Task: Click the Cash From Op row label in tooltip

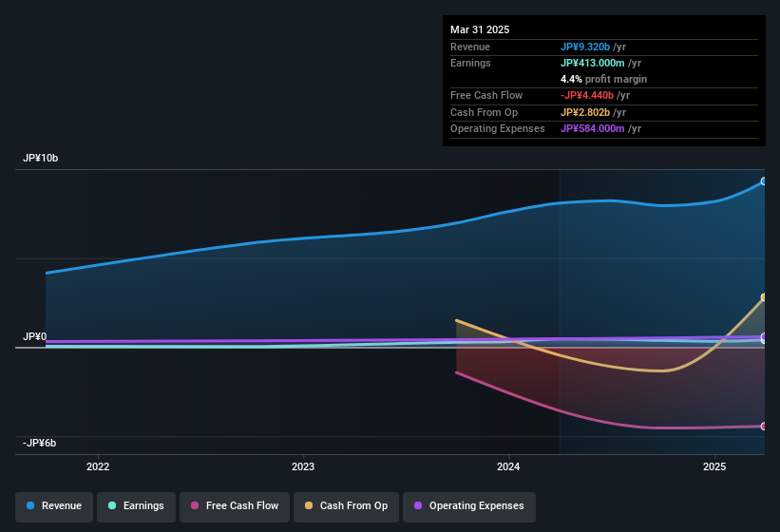Action: point(484,112)
